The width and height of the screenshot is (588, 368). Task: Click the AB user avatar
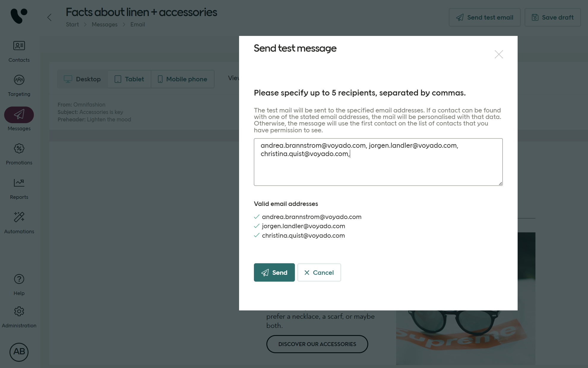pyautogui.click(x=19, y=352)
